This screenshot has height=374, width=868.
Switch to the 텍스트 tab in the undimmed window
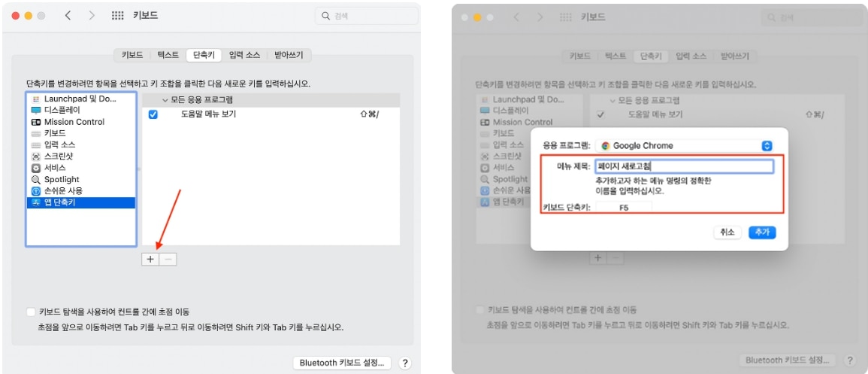[168, 55]
